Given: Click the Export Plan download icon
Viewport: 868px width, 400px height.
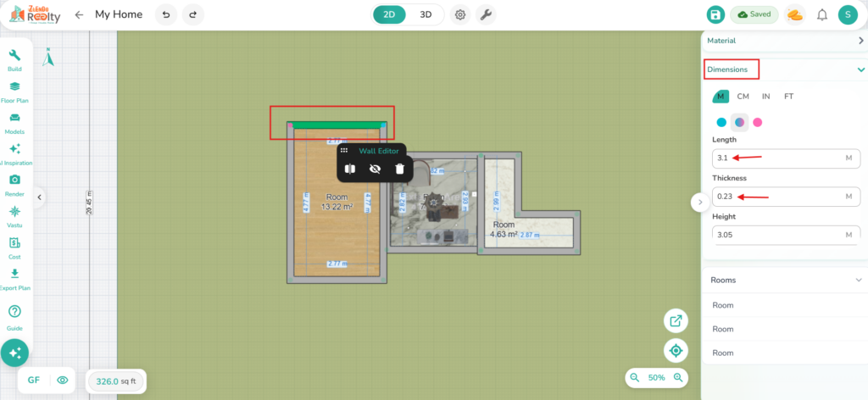Looking at the screenshot, I should pyautogui.click(x=14, y=276).
